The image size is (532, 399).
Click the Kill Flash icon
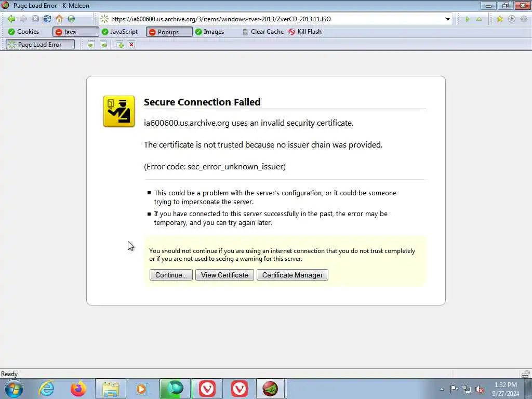(292, 32)
